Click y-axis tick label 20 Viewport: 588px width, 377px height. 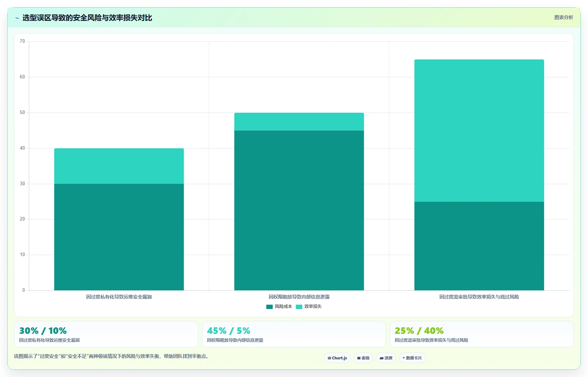click(x=22, y=219)
